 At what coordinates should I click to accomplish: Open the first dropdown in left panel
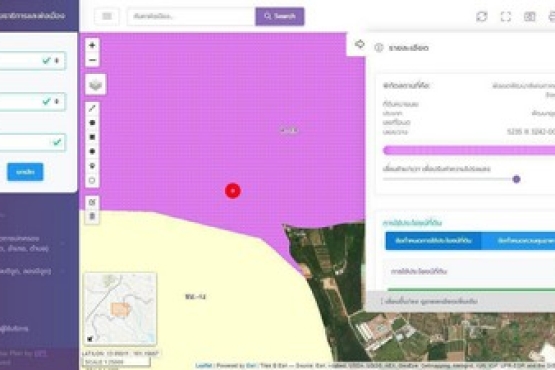32,61
